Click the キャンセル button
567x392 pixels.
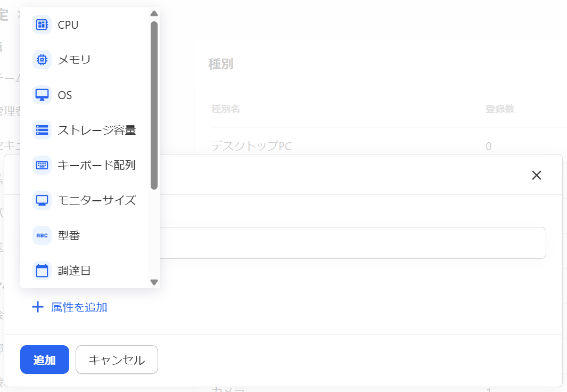(117, 360)
